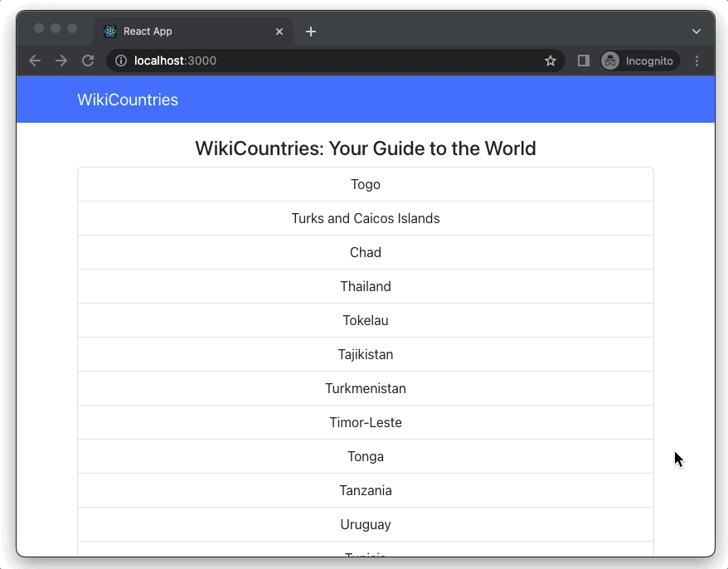Bookmark the page using the star icon
Viewport: 728px width, 569px height.
coord(551,60)
